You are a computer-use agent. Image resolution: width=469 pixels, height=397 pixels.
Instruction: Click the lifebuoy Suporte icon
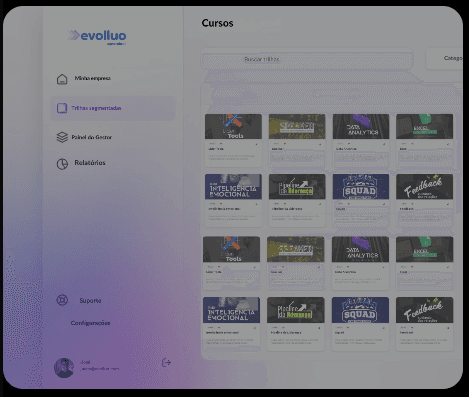(62, 300)
